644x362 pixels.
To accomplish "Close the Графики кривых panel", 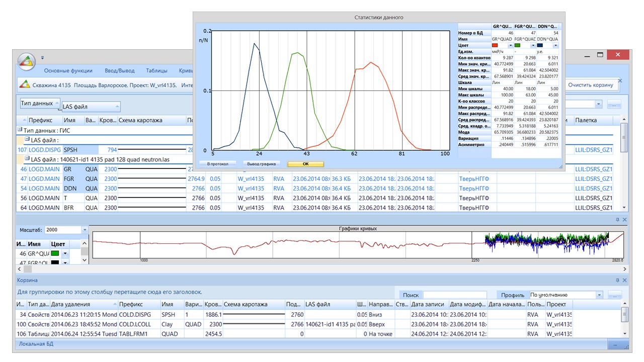I will tap(625, 220).
